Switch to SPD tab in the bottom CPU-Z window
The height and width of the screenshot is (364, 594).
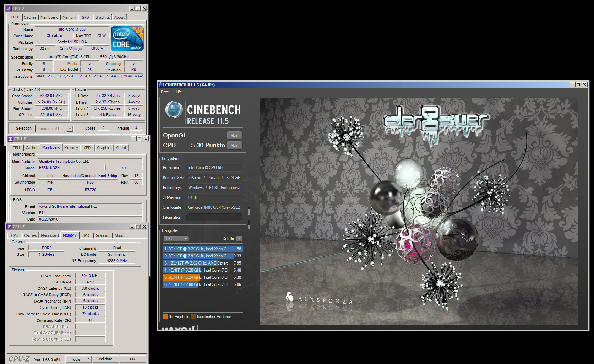pyautogui.click(x=86, y=235)
